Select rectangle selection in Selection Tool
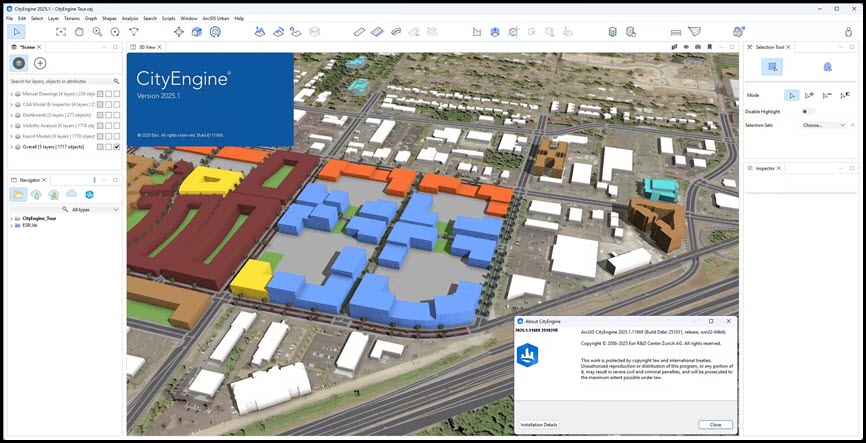The width and height of the screenshot is (866, 443). tap(772, 67)
